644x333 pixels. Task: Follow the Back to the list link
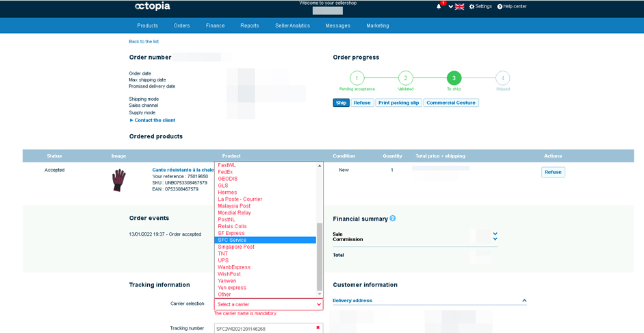coord(144,42)
